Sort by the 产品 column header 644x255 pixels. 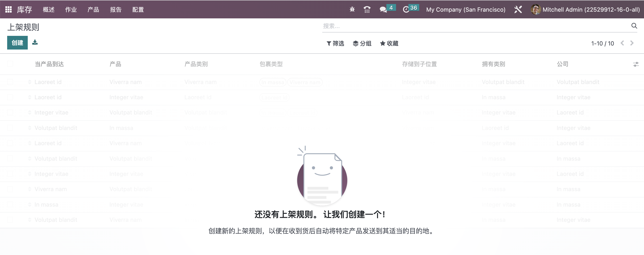point(115,64)
